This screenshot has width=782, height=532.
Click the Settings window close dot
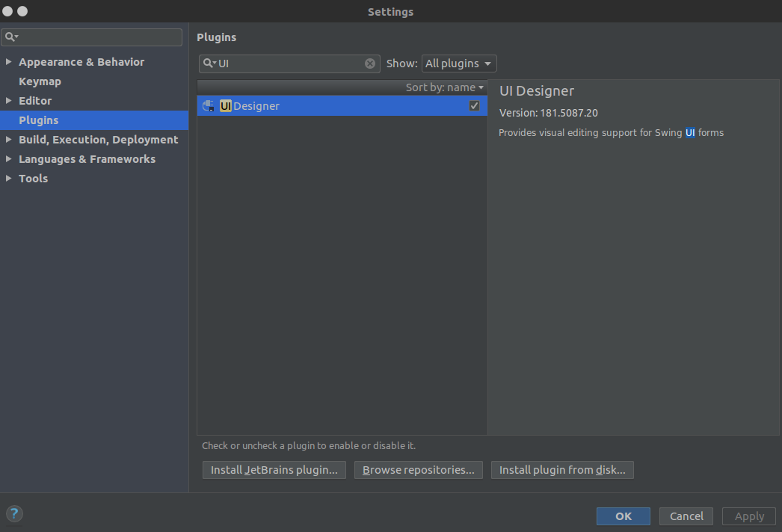pos(9,11)
